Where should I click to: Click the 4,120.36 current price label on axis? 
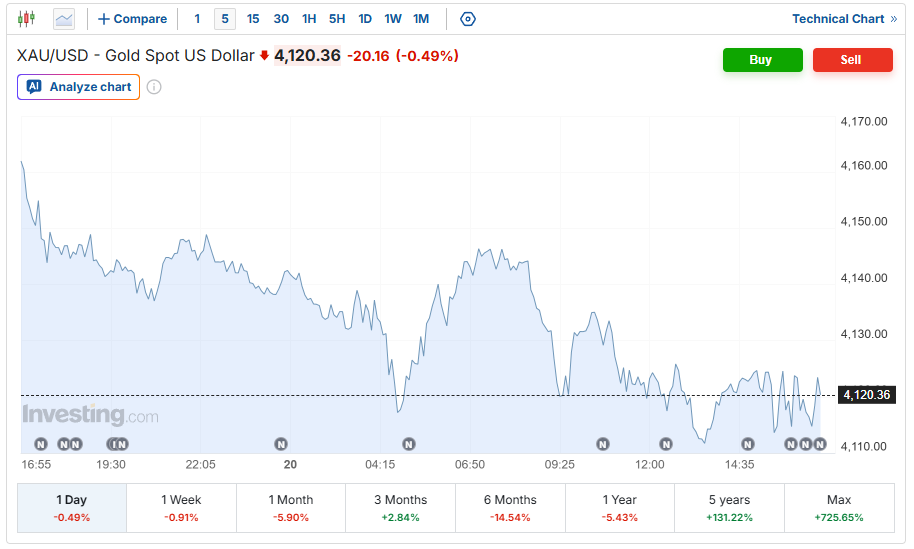tap(866, 395)
